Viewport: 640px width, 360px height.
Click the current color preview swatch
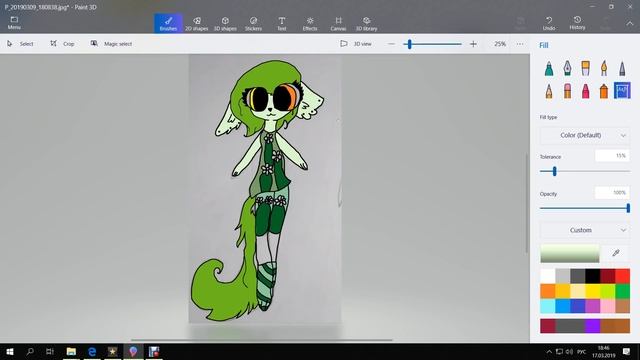point(570,253)
